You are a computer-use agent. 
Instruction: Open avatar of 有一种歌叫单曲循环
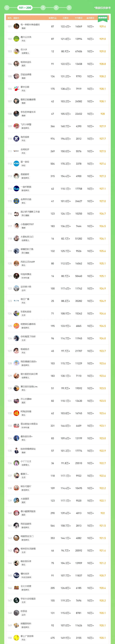point(16,26)
